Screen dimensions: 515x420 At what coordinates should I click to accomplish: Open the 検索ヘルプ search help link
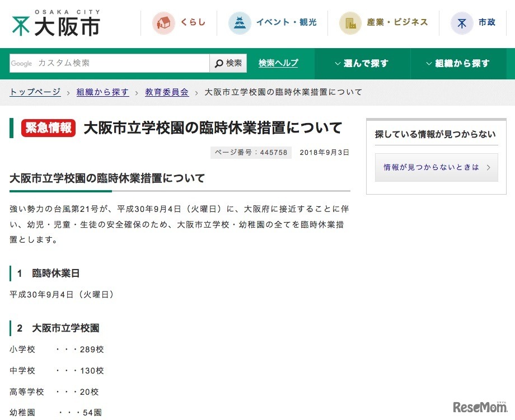coord(278,63)
